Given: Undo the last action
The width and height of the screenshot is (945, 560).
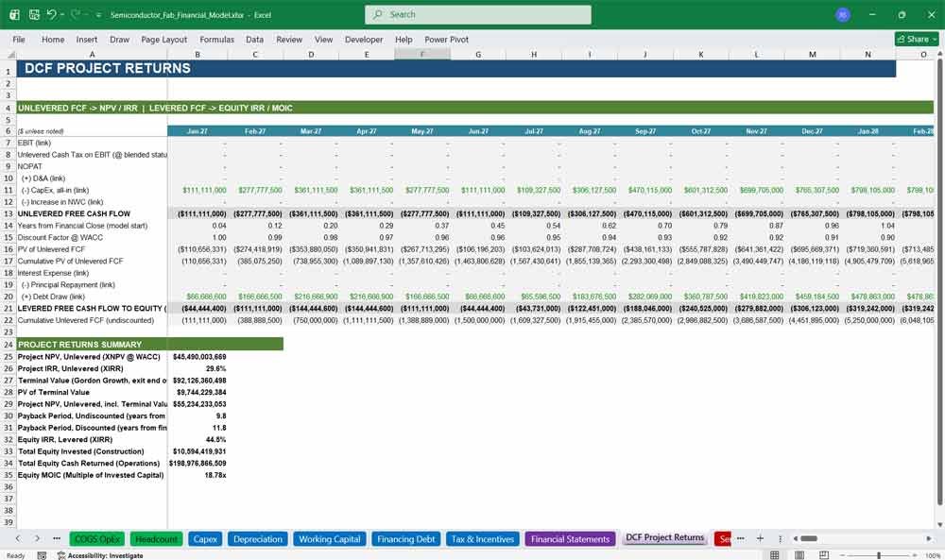Looking at the screenshot, I should click(x=51, y=14).
